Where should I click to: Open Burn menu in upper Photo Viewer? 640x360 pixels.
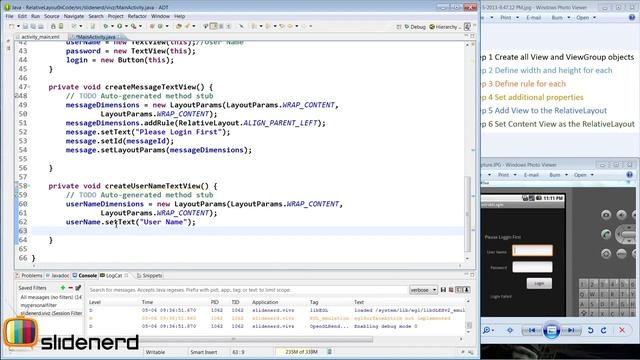(x=560, y=18)
